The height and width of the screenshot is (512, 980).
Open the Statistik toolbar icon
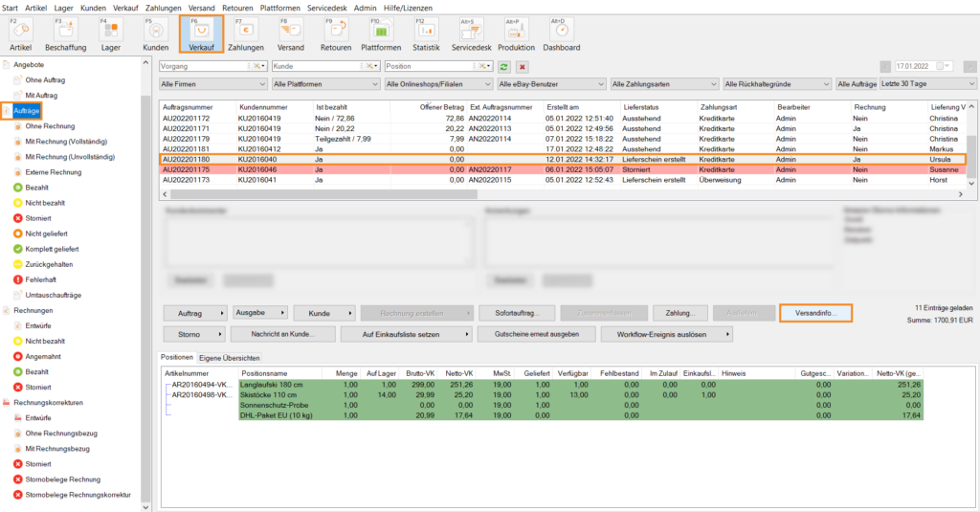426,33
